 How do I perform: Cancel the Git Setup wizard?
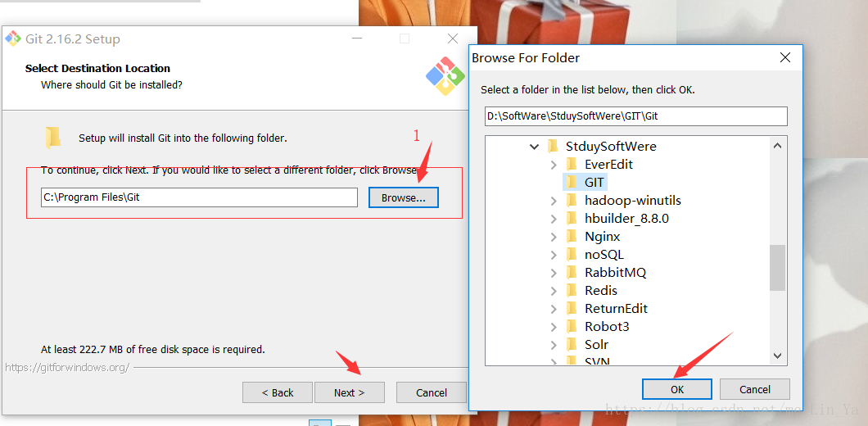point(432,392)
